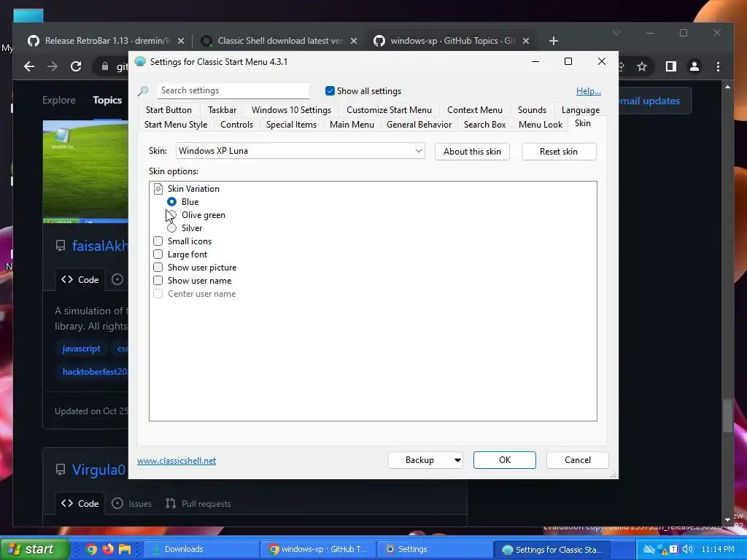
Task: Go back in the Chrome browser
Action: (x=29, y=66)
